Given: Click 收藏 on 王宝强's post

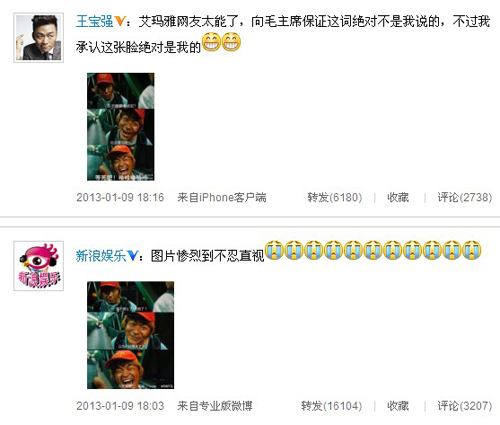Looking at the screenshot, I should click(398, 197).
